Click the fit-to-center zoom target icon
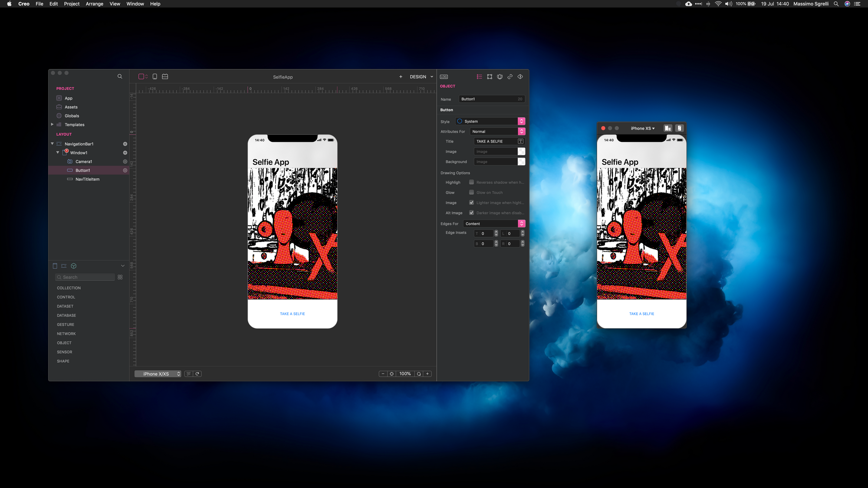868x488 pixels. [x=391, y=374]
